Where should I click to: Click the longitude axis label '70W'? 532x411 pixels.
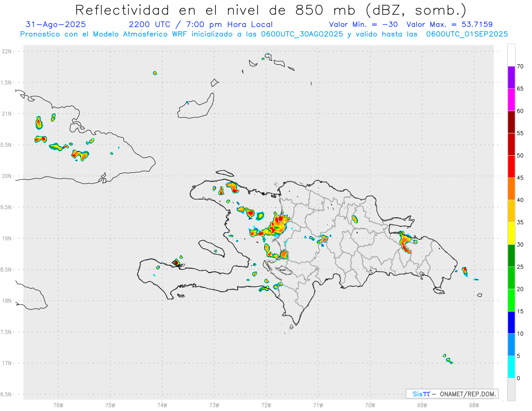pyautogui.click(x=370, y=405)
